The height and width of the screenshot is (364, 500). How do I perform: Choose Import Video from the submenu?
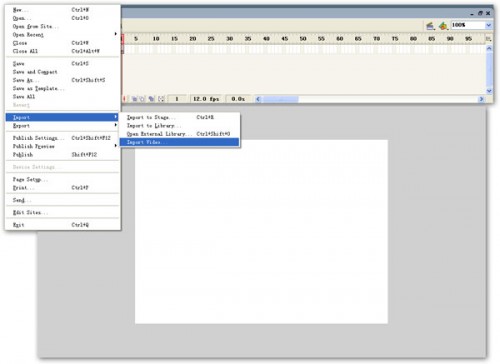point(180,142)
